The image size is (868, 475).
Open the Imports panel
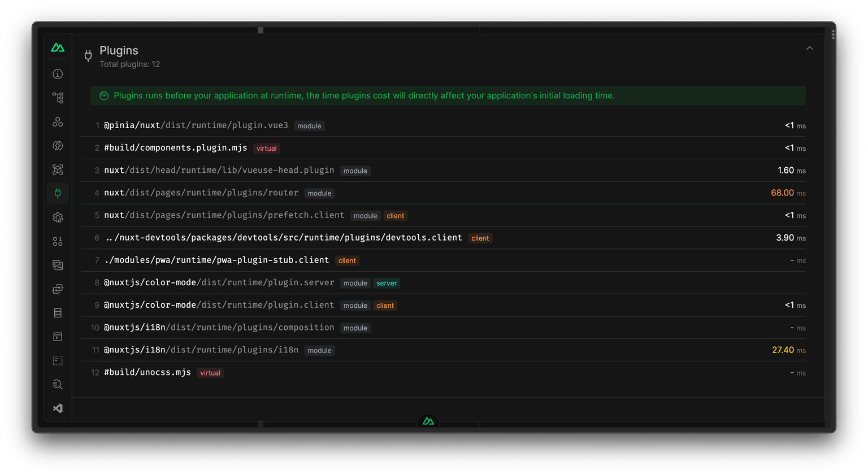[x=57, y=145]
